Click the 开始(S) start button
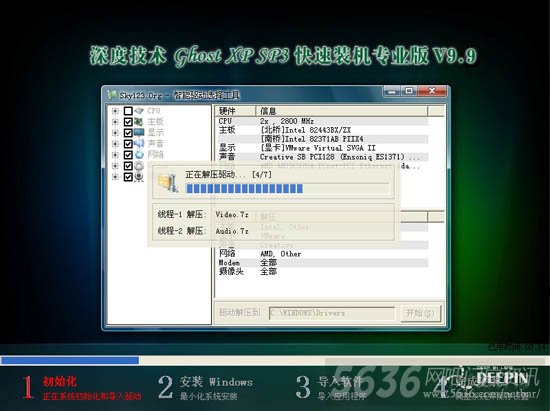 click(420, 313)
